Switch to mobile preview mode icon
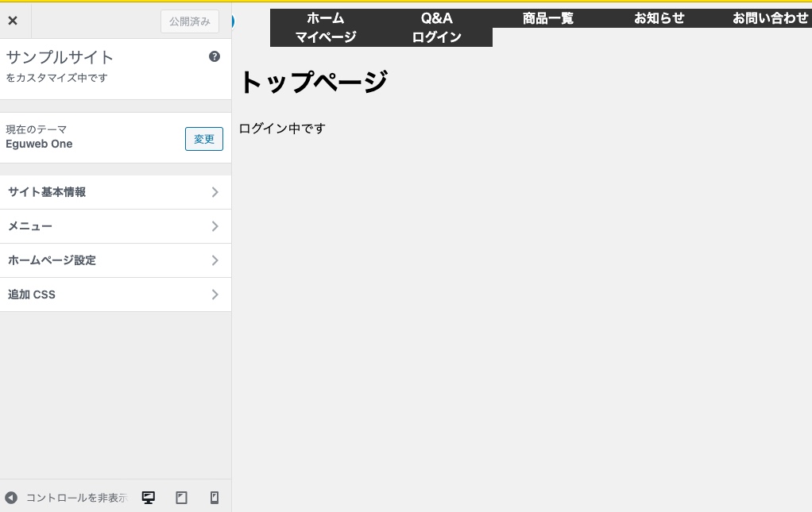 pyautogui.click(x=214, y=498)
